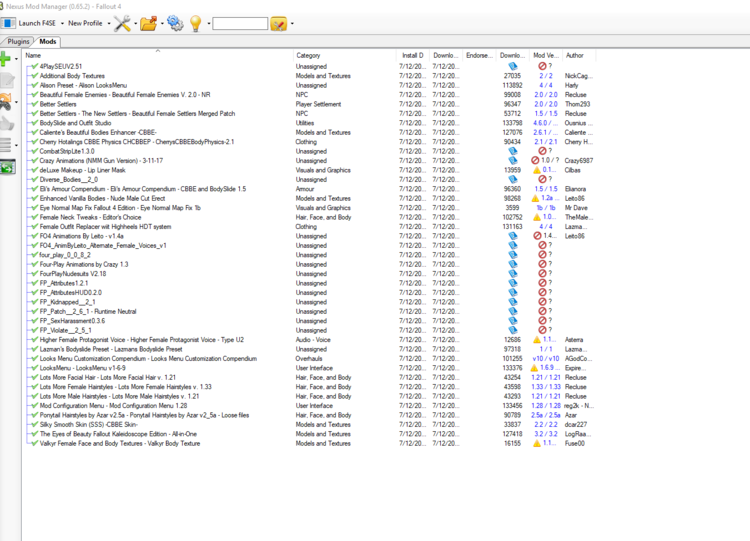Image resolution: width=750 pixels, height=541 pixels.
Task: Sort by Endorse... column header
Action: 479,55
